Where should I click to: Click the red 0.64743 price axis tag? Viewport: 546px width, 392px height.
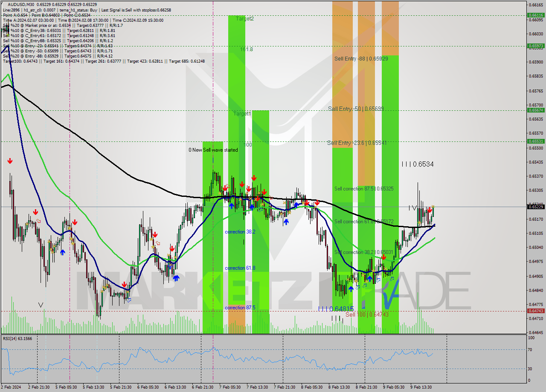click(536, 311)
